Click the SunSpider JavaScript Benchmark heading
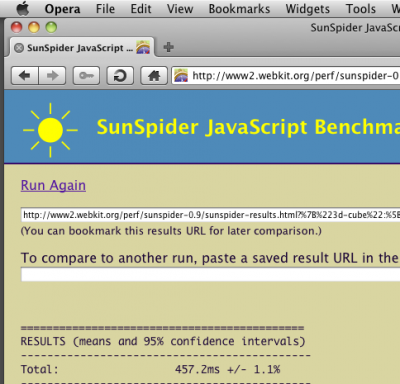This screenshot has height=384, width=400. click(248, 127)
